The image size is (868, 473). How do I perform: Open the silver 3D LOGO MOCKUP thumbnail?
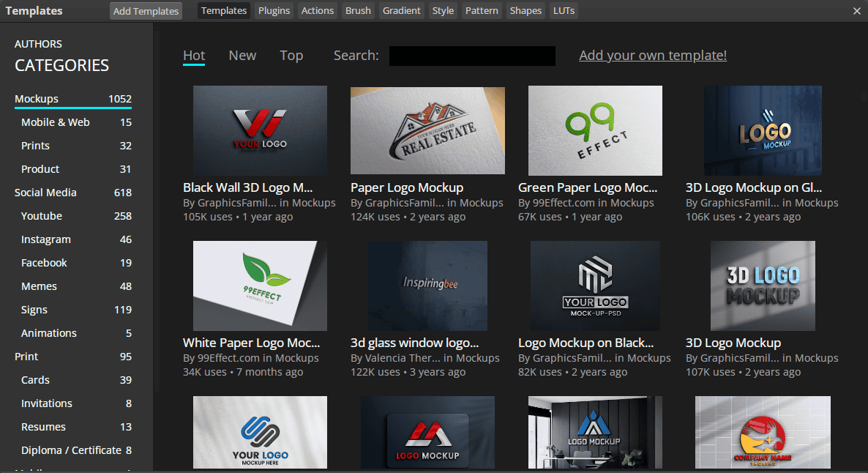[x=763, y=286]
